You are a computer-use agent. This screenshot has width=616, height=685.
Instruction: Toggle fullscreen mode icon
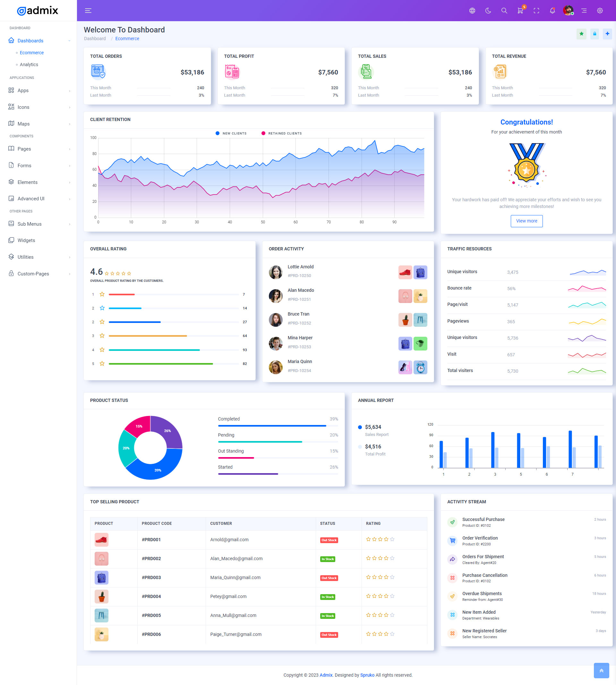coord(536,11)
